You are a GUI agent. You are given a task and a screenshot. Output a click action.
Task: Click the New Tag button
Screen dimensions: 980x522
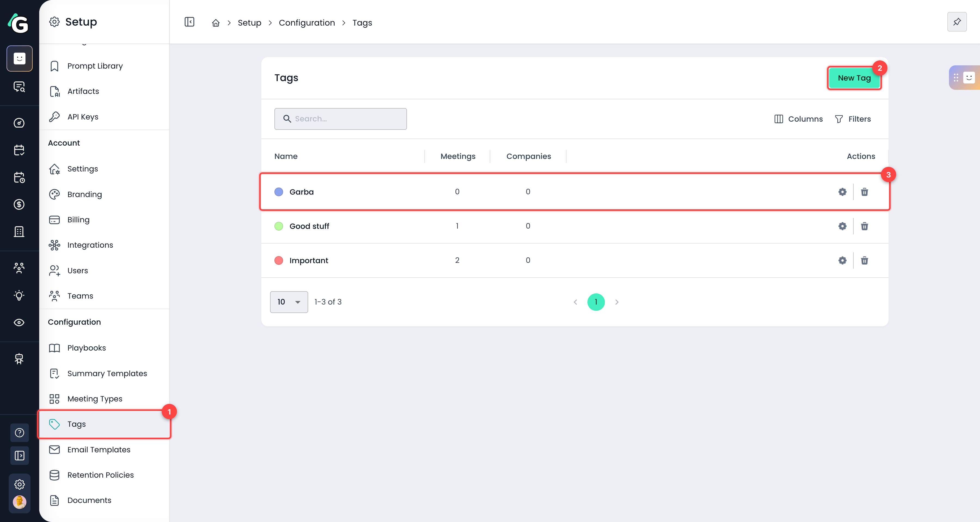coord(854,78)
